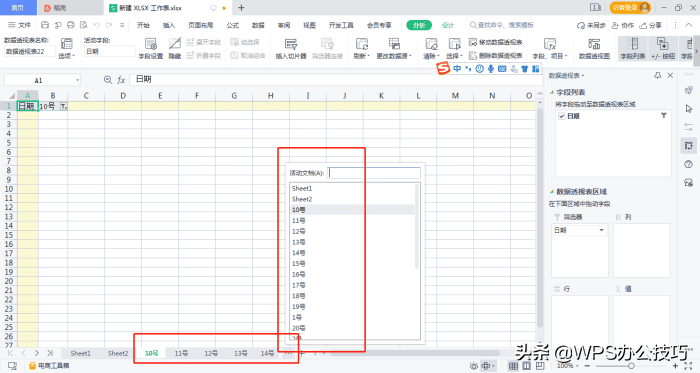Switch to the 数据 ribbon tab

click(258, 25)
